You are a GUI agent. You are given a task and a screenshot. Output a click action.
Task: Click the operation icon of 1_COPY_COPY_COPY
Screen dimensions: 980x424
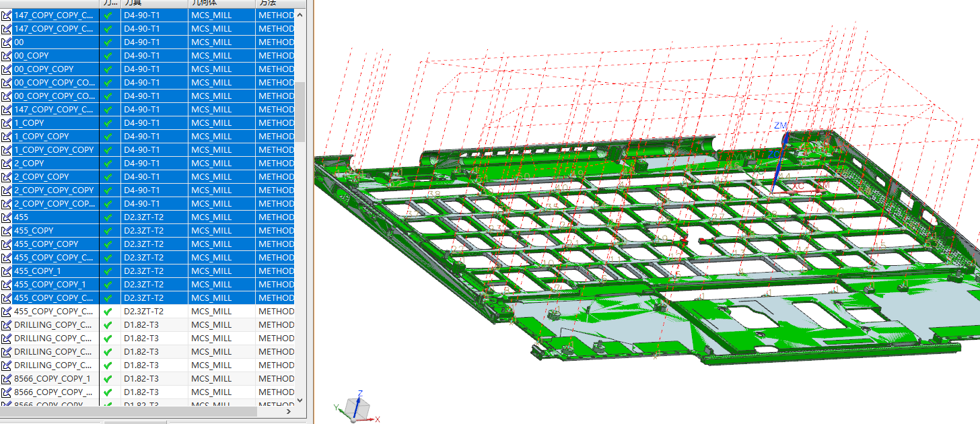[x=6, y=150]
